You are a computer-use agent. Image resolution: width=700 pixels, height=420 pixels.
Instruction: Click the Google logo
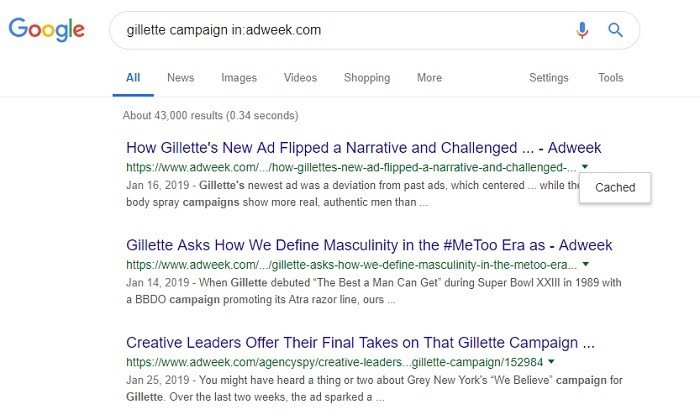[46, 29]
